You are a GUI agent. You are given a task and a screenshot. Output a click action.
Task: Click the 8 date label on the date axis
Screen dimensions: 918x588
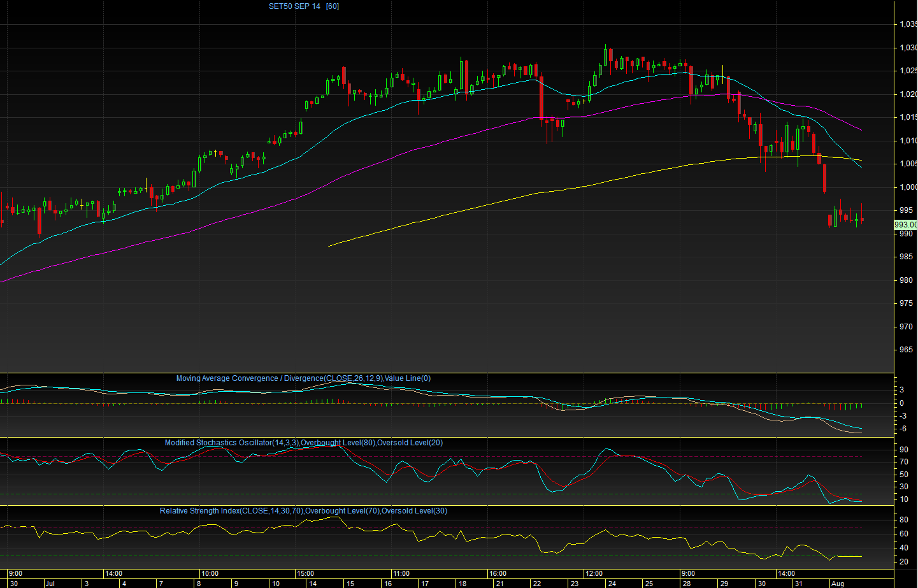click(x=199, y=584)
